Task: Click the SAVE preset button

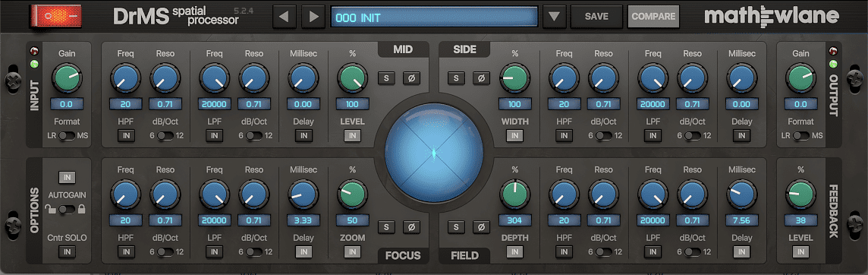Action: [x=596, y=17]
